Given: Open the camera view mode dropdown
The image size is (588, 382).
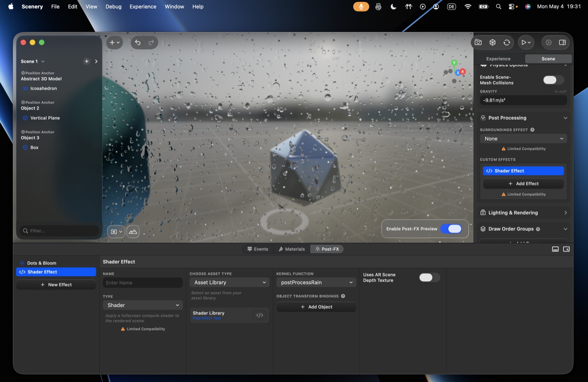Looking at the screenshot, I should (x=116, y=232).
